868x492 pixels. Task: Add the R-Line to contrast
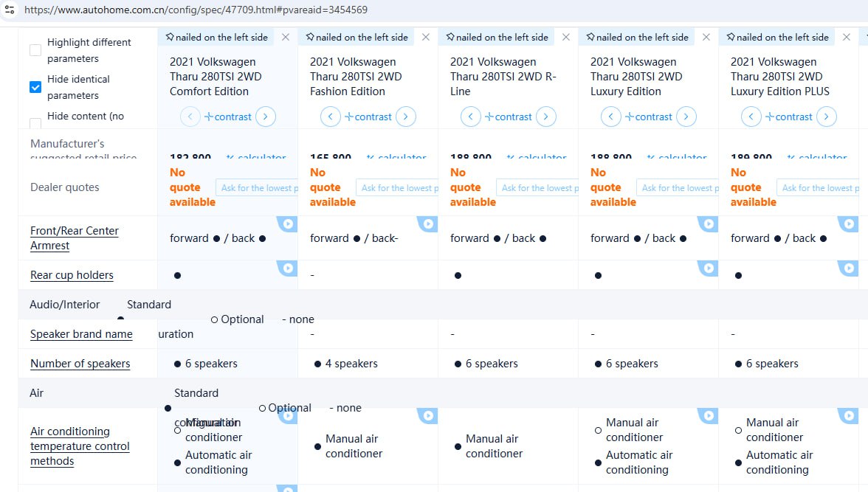(508, 117)
